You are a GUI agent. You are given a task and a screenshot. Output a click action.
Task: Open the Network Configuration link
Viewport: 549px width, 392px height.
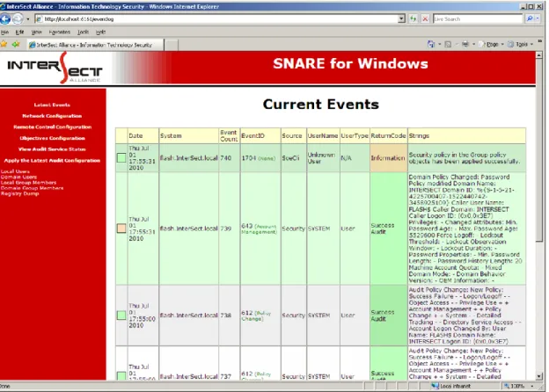(x=52, y=116)
